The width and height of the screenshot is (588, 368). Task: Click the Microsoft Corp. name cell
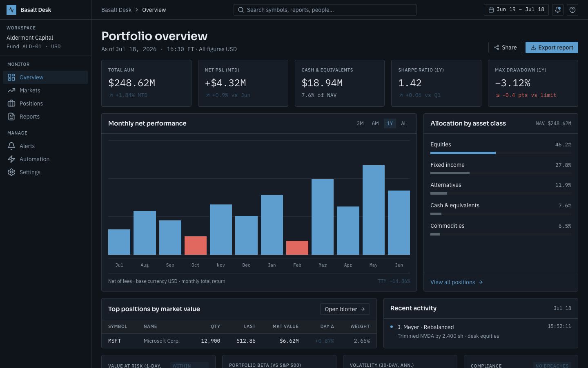tap(162, 341)
